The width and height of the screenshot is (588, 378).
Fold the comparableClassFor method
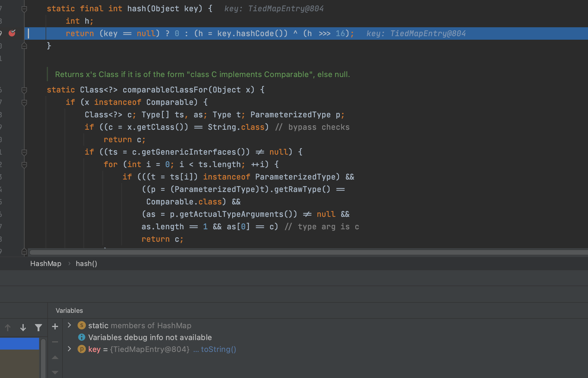(24, 90)
